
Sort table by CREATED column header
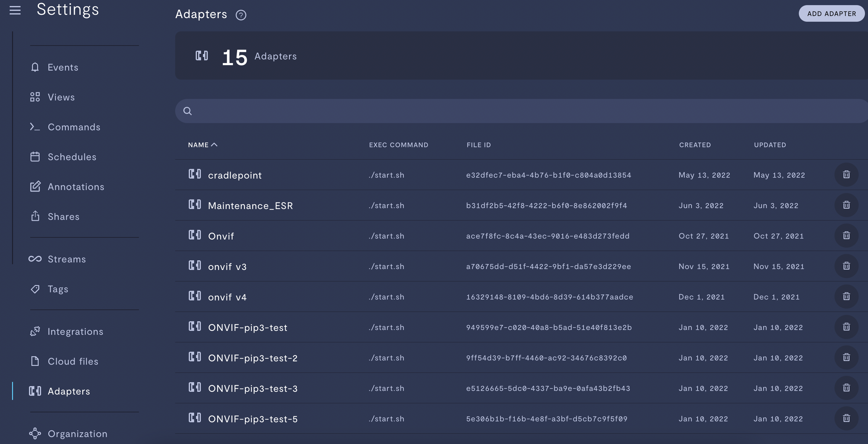point(694,145)
